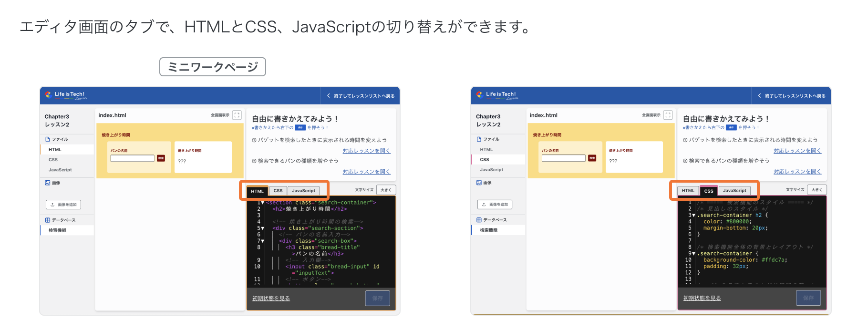Switch to CSS tab in left editor

(x=278, y=191)
